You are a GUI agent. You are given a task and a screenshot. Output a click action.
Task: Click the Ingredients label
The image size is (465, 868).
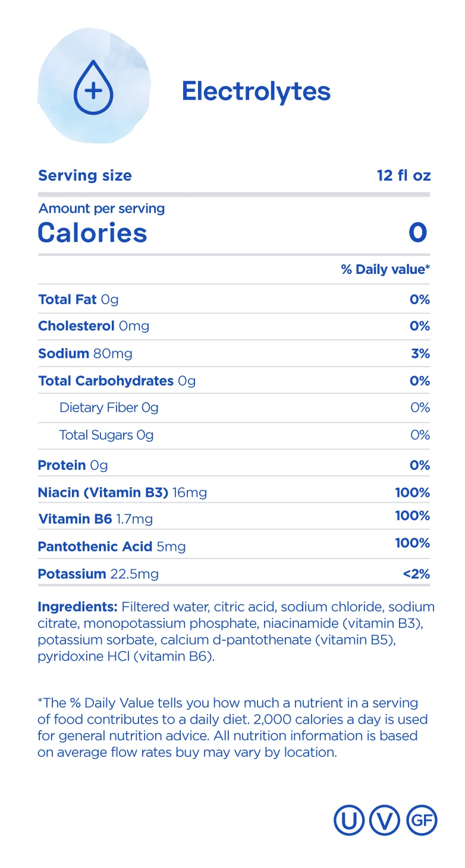pyautogui.click(x=77, y=607)
